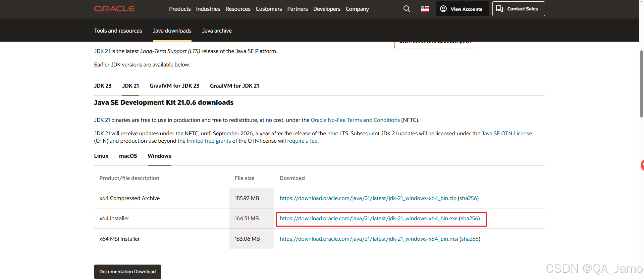Open the Company menu
Viewport: 644px width, 279px height.
(x=357, y=9)
